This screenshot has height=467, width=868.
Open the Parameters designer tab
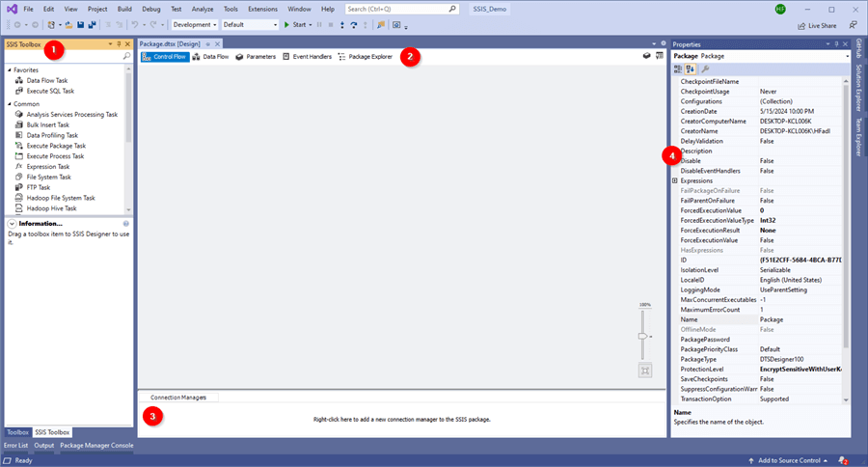(x=256, y=57)
